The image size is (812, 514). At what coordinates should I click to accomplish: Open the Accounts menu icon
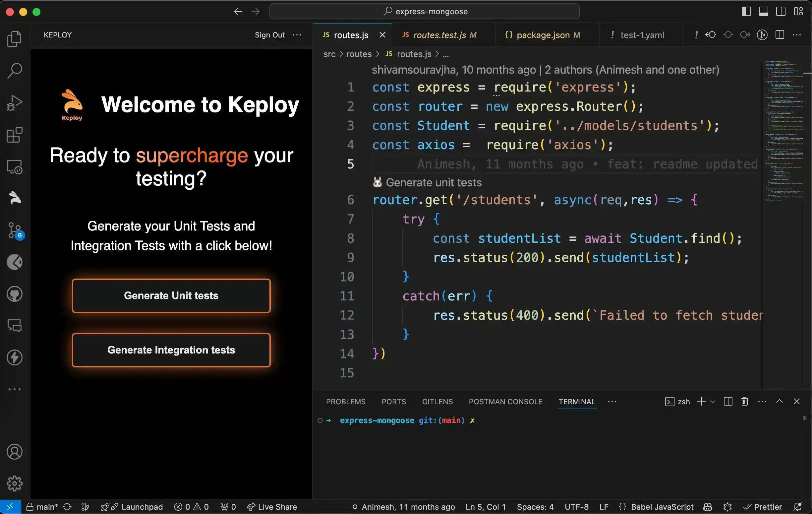[15, 452]
